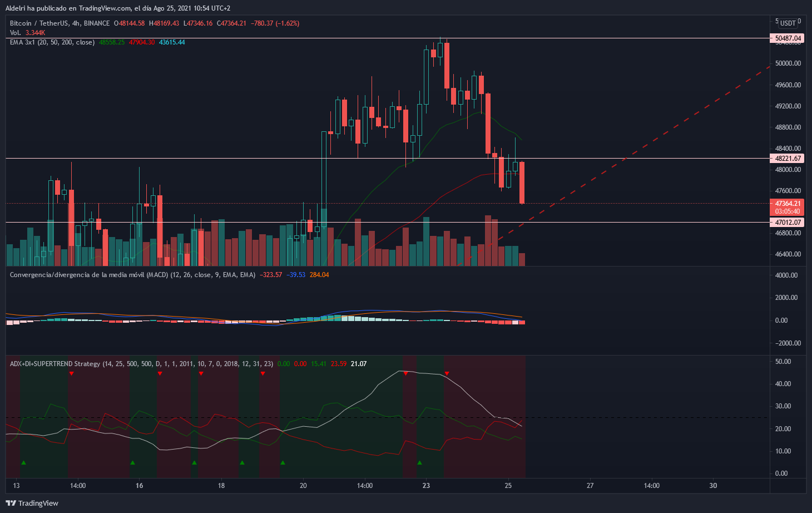Click the Vol. volume legend label
The height and width of the screenshot is (513, 812).
coord(16,33)
